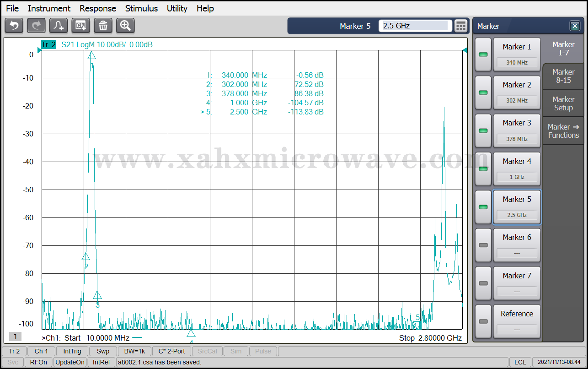The image size is (588, 369).
Task: Click the C* 2-Port status button
Action: pyautogui.click(x=171, y=351)
